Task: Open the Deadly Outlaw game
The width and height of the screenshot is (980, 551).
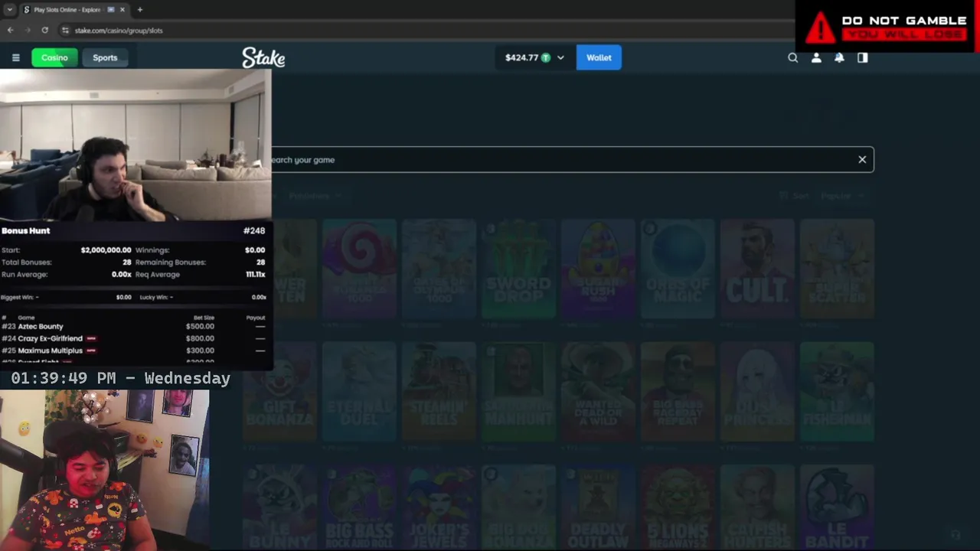Action: (598, 507)
